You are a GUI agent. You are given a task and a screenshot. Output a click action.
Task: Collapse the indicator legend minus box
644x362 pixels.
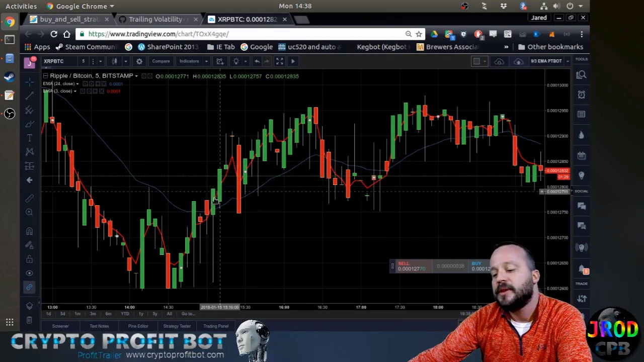[x=45, y=76]
